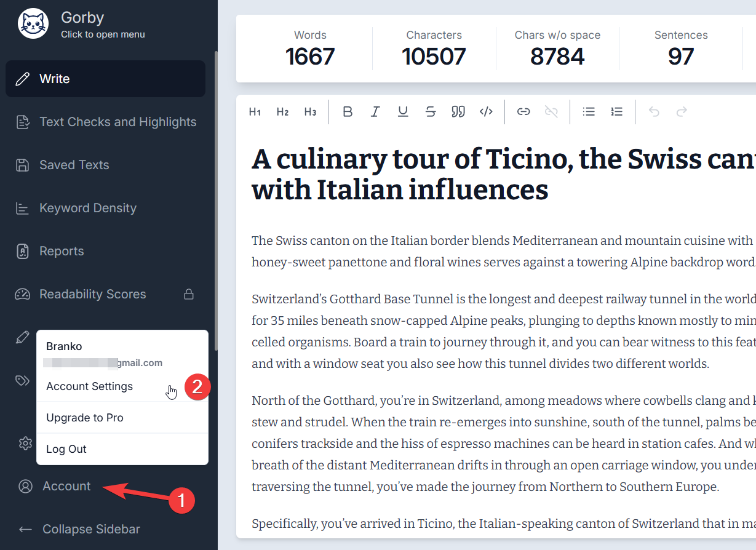Open Text Checks and Highlights

(x=117, y=122)
